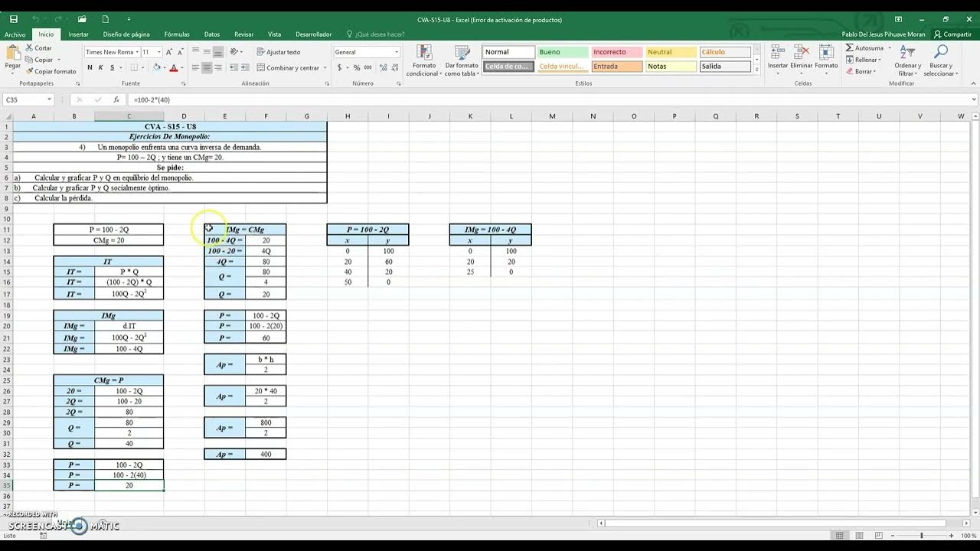Apply the Entrada cell style
Image resolution: width=980 pixels, height=551 pixels.
(616, 67)
